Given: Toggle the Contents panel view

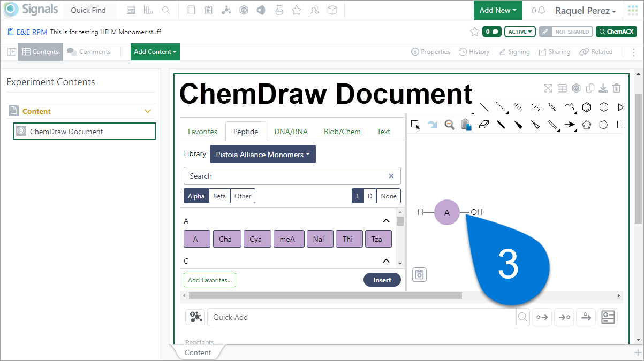Looking at the screenshot, I should [41, 52].
